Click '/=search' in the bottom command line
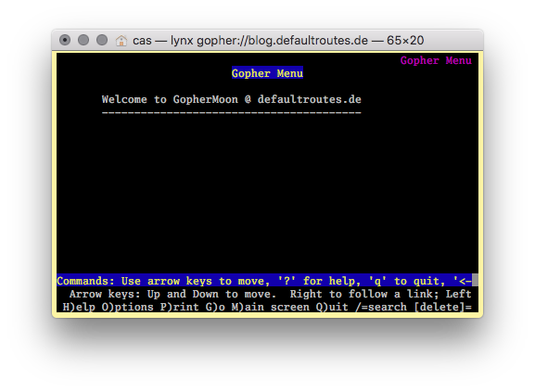Image resolution: width=535 pixels, height=392 pixels. (x=381, y=307)
